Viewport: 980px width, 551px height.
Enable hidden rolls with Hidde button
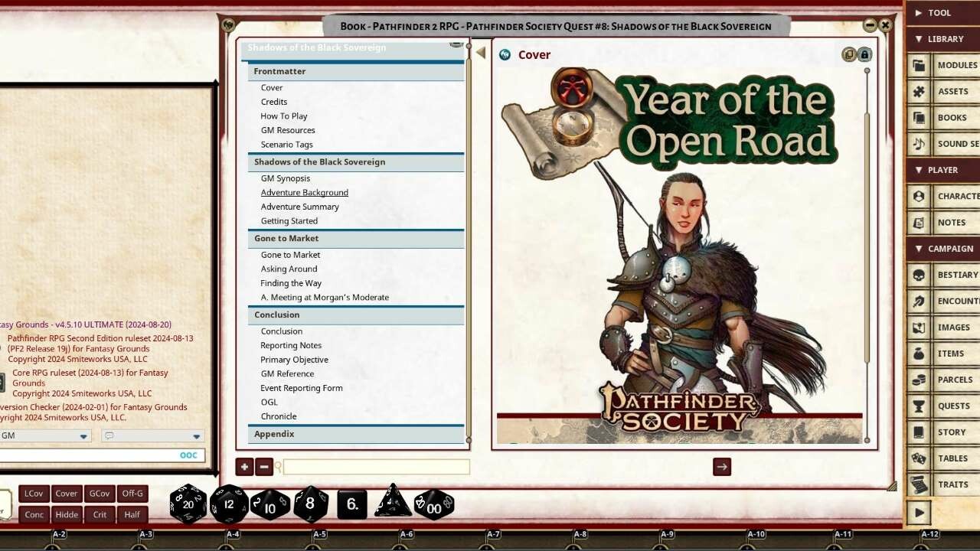pyautogui.click(x=67, y=514)
